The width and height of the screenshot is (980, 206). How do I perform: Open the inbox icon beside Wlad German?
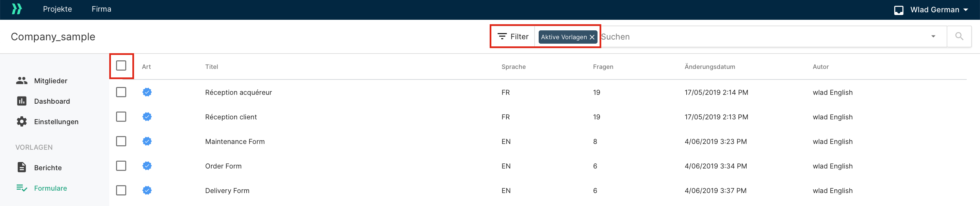point(899,10)
